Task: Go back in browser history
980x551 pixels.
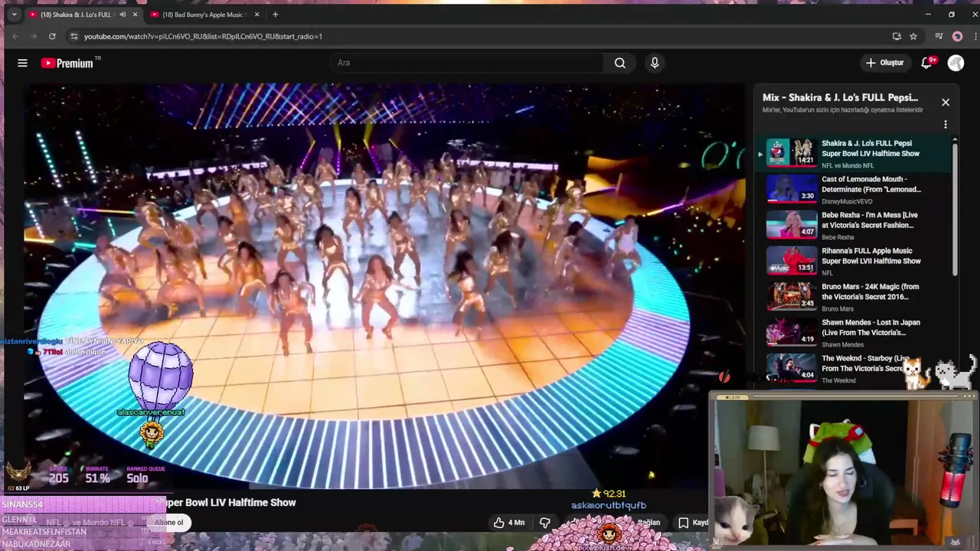Action: 15,36
